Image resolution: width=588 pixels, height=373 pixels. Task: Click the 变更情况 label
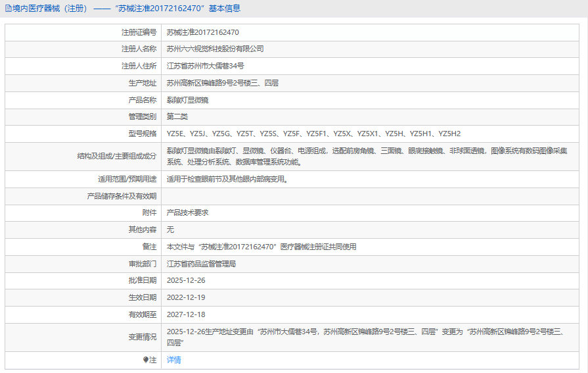pyautogui.click(x=143, y=337)
